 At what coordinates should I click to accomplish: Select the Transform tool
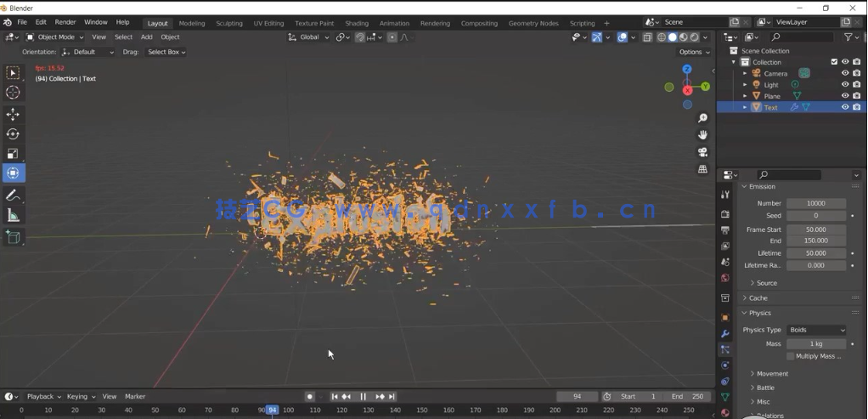tap(13, 173)
